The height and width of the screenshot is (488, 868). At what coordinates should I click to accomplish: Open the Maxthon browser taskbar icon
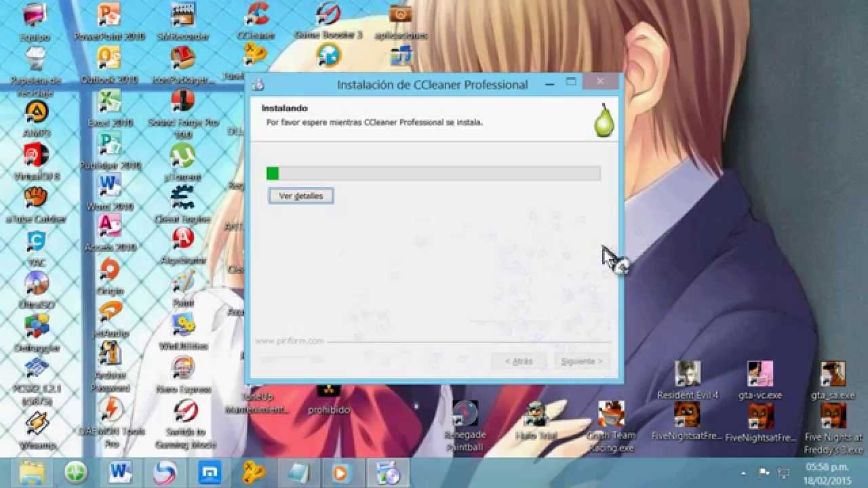(208, 472)
